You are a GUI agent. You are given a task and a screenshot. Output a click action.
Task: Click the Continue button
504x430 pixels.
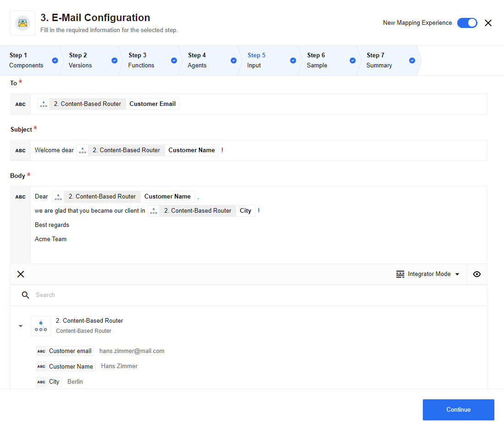458,409
